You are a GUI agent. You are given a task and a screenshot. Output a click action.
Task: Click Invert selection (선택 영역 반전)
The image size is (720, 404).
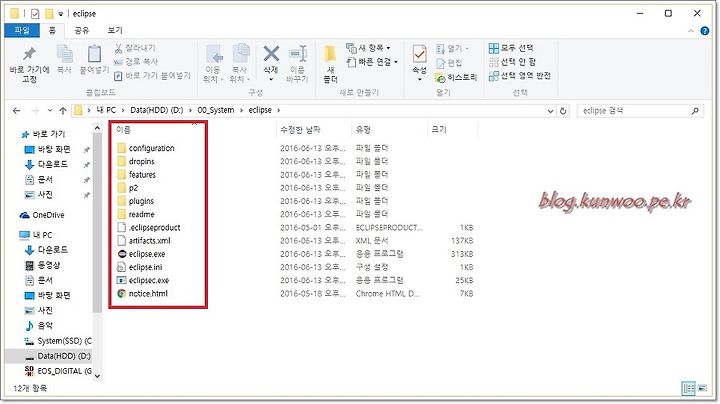520,76
